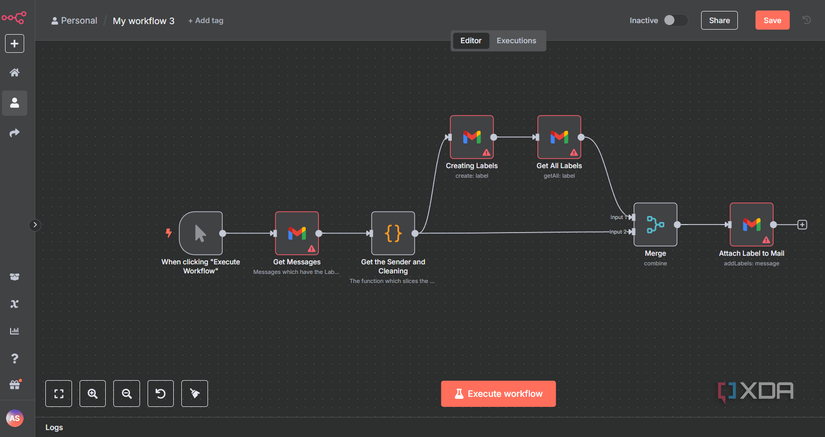This screenshot has width=825, height=437.
Task: Select the Get All Labels Gmail node
Action: point(559,137)
